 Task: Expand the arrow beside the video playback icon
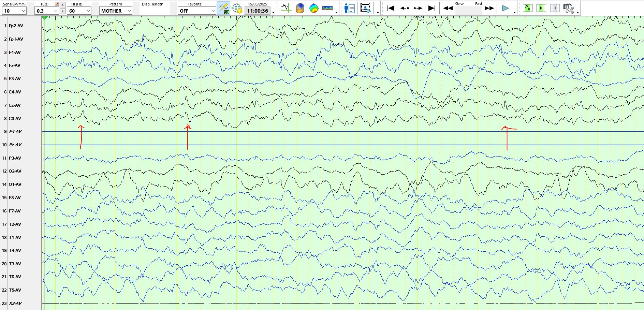tap(378, 13)
